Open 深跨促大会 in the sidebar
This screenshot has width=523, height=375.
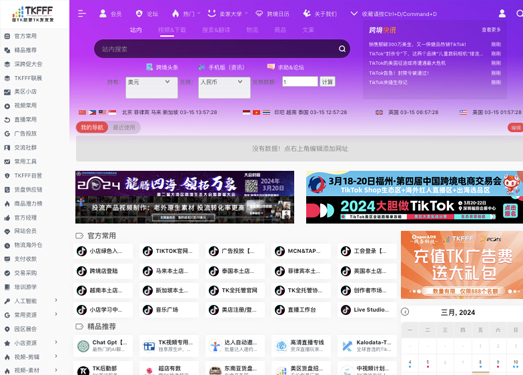pyautogui.click(x=28, y=64)
